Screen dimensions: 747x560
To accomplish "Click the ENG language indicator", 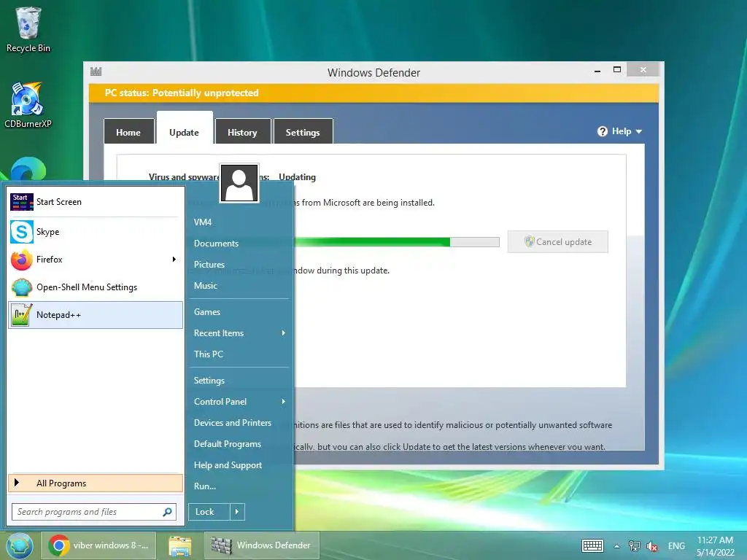I will click(676, 546).
